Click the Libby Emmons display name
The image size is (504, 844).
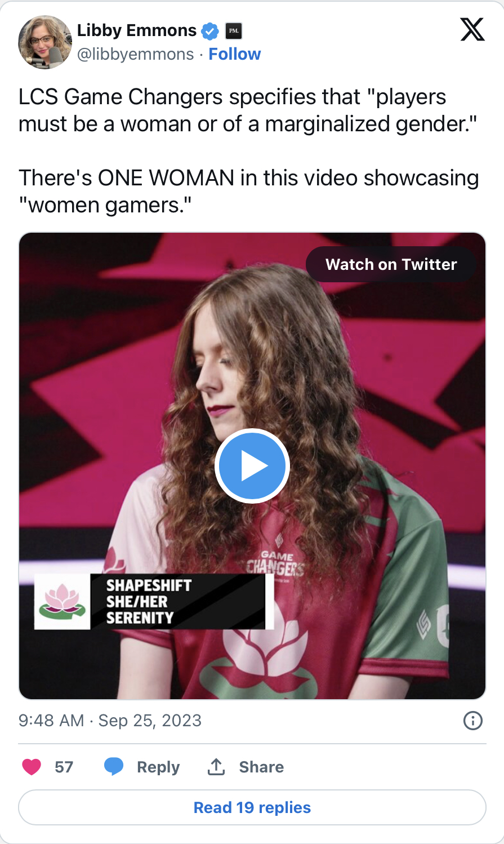click(x=137, y=30)
